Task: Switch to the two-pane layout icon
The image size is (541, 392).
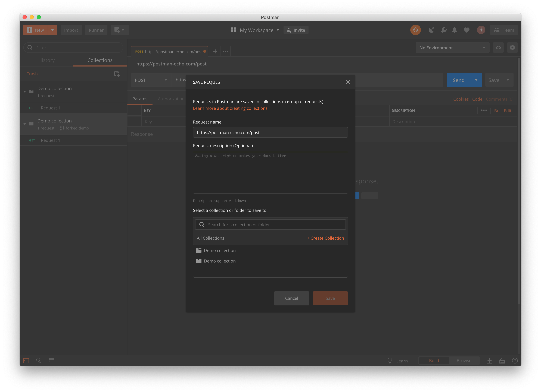Action: click(x=489, y=361)
